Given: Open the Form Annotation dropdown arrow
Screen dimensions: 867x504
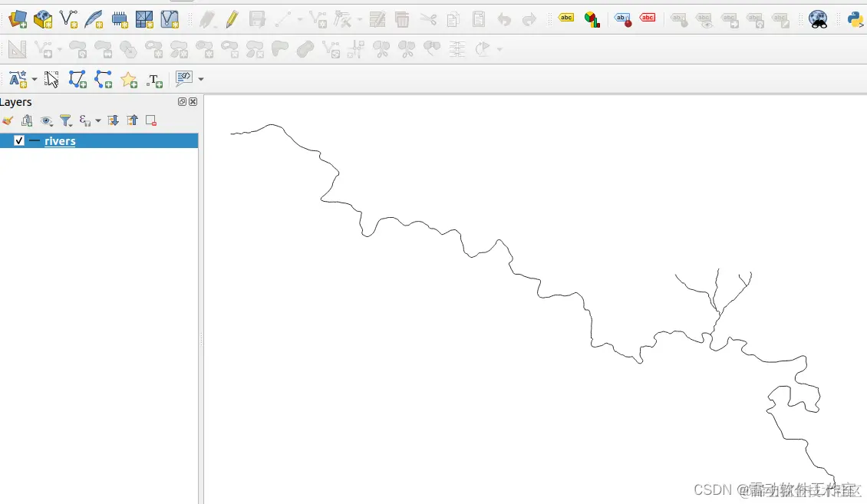Looking at the screenshot, I should coord(201,79).
